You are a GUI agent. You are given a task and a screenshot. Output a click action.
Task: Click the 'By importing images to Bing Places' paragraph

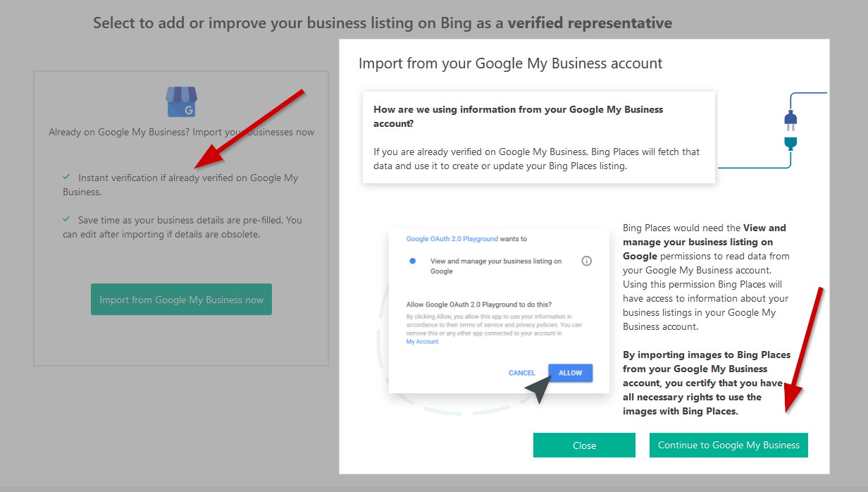pos(707,383)
